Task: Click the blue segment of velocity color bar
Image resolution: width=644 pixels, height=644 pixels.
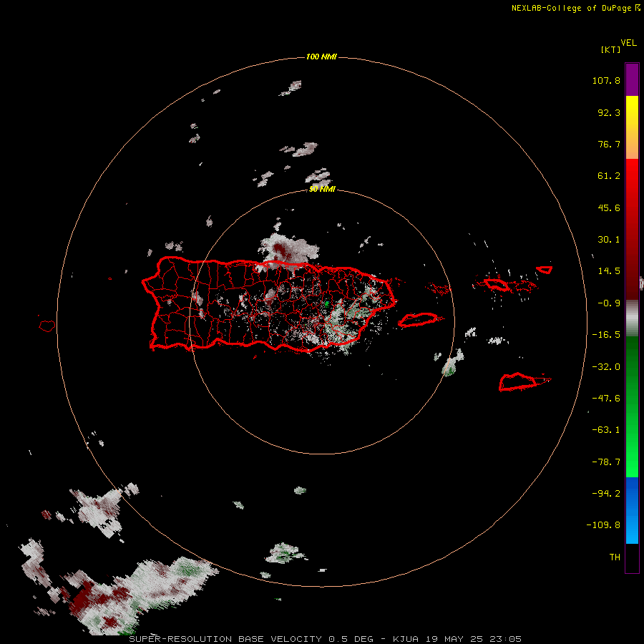Action: (632, 510)
